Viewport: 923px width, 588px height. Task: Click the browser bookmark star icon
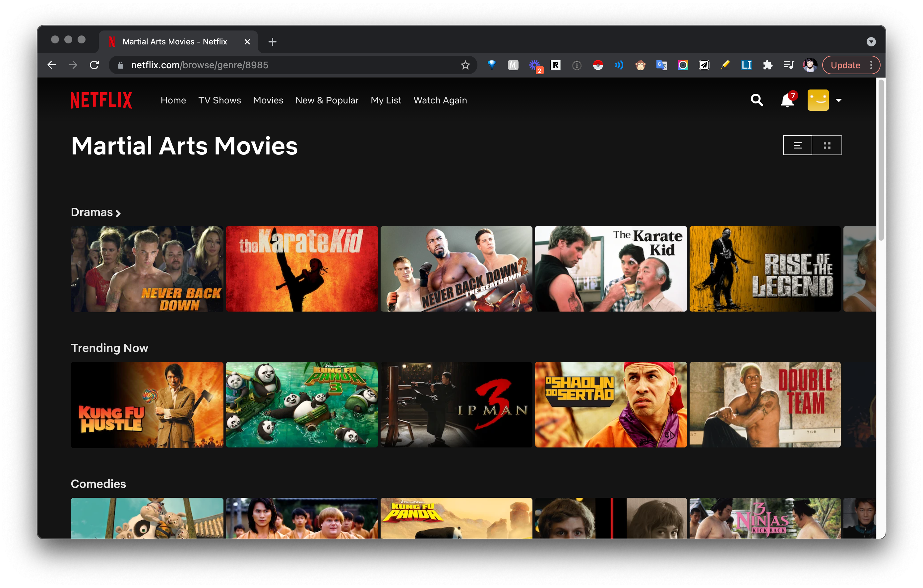(x=465, y=65)
